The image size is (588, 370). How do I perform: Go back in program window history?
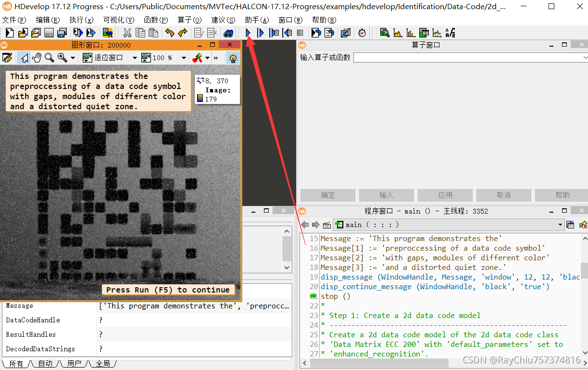point(305,225)
